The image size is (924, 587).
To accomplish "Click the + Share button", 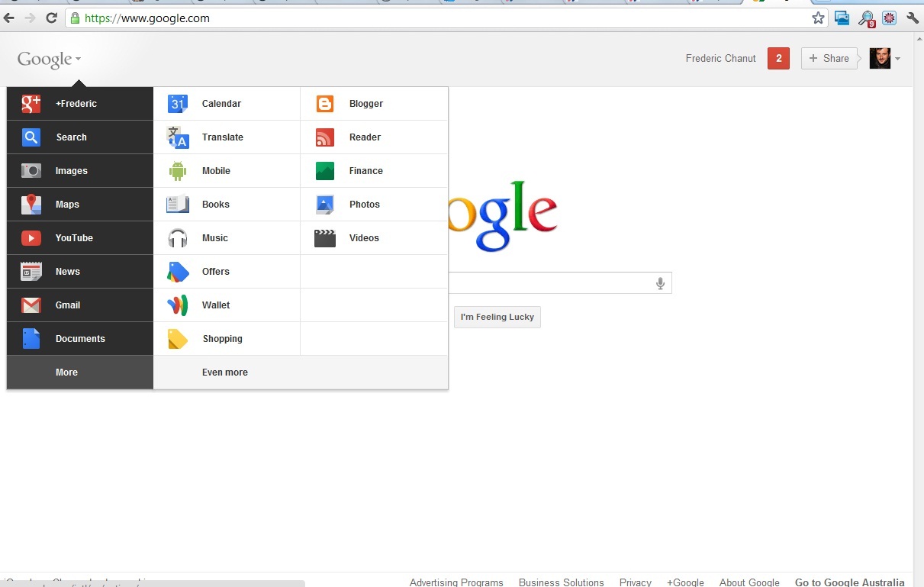I will 829,59.
